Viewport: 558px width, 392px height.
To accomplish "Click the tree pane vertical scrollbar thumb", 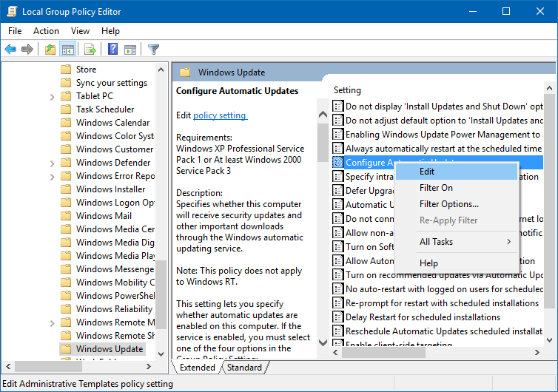I will (161, 294).
